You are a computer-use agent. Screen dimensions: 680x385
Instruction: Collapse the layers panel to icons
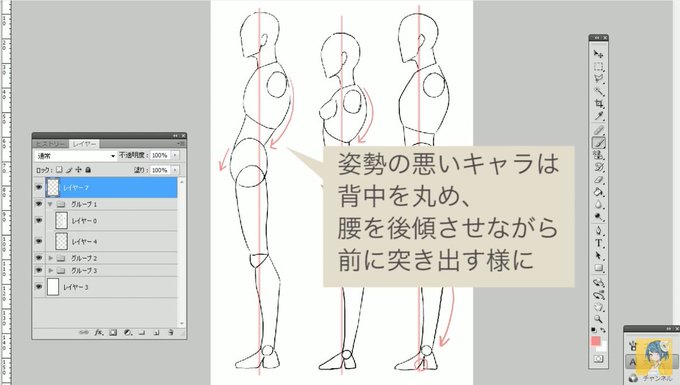[x=176, y=136]
